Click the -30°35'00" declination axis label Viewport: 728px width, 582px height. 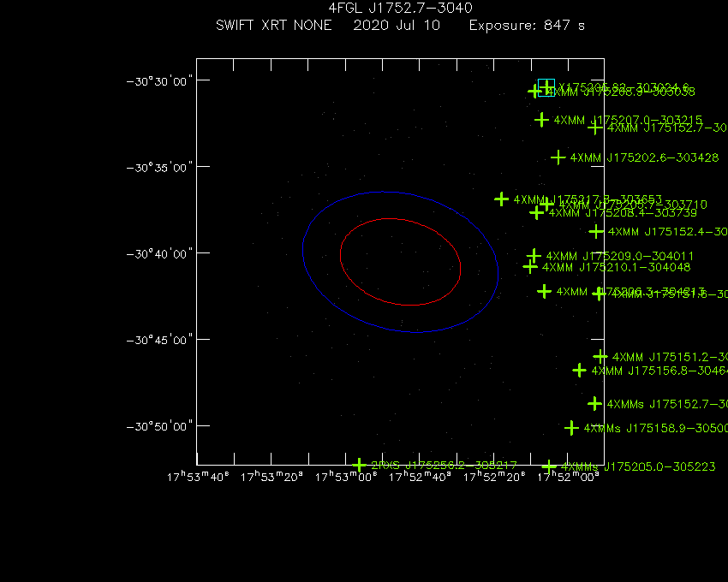[x=159, y=168]
